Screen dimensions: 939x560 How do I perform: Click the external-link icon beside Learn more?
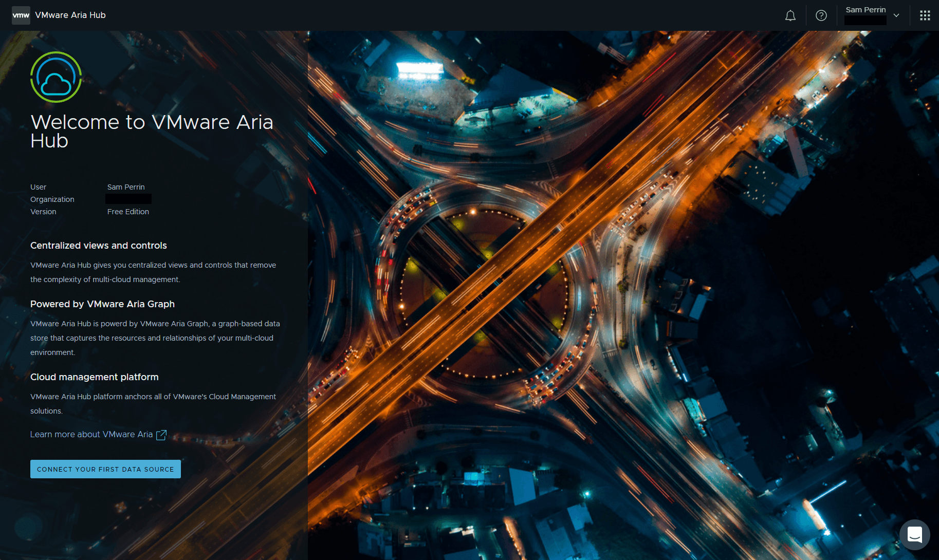(161, 435)
